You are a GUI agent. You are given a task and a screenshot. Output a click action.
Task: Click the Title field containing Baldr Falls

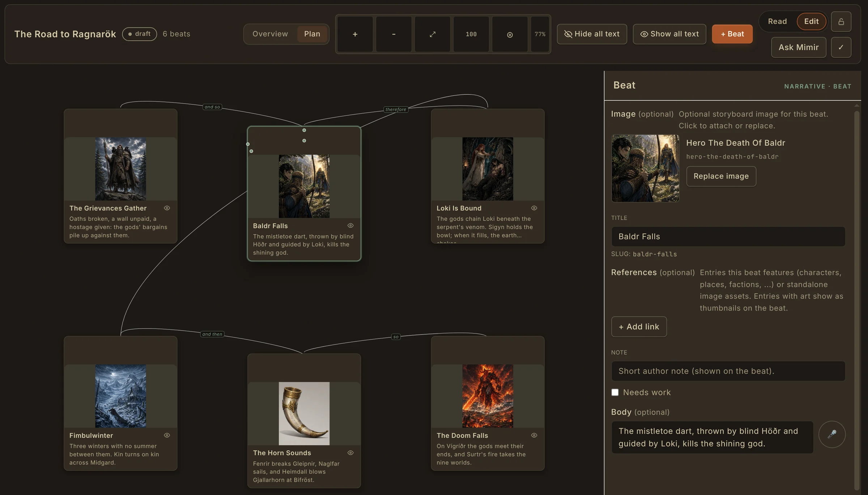(x=728, y=236)
